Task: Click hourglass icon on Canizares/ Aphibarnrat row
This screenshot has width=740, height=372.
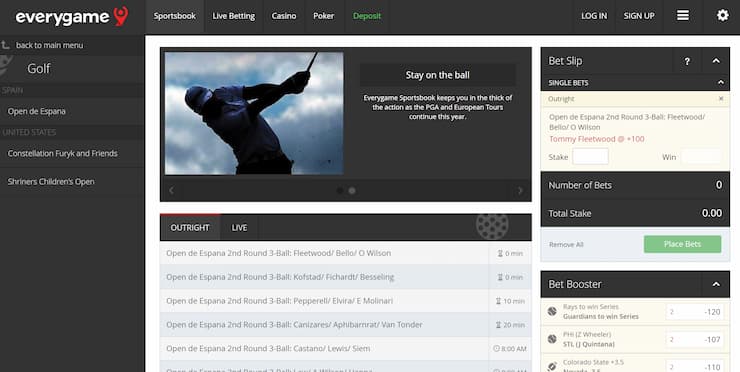Action: (498, 325)
